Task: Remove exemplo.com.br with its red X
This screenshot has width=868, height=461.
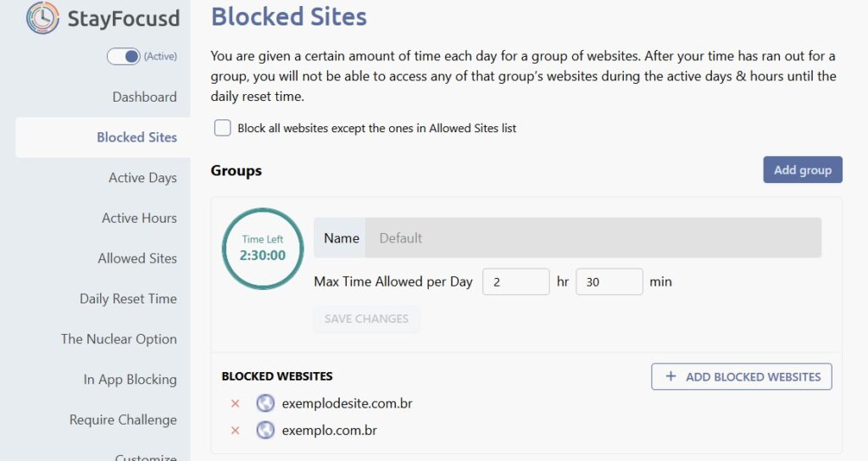Action: tap(236, 430)
